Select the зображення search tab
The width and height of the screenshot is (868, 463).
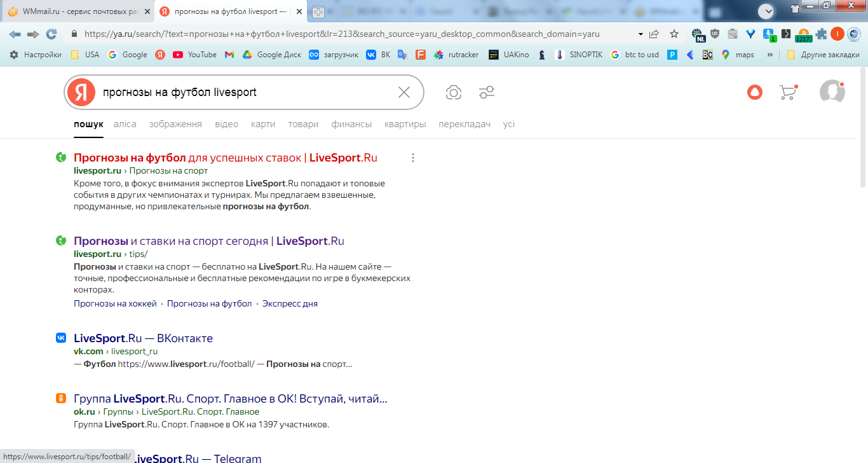[x=175, y=124]
